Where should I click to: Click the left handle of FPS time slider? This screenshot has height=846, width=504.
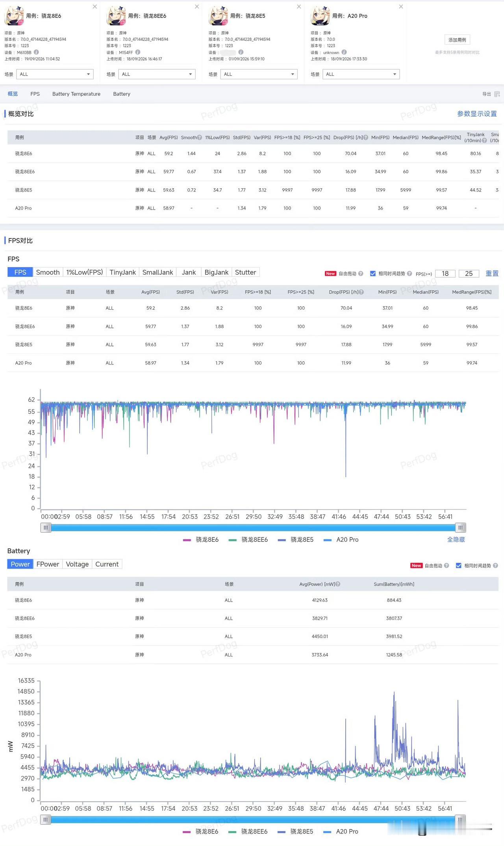[46, 528]
